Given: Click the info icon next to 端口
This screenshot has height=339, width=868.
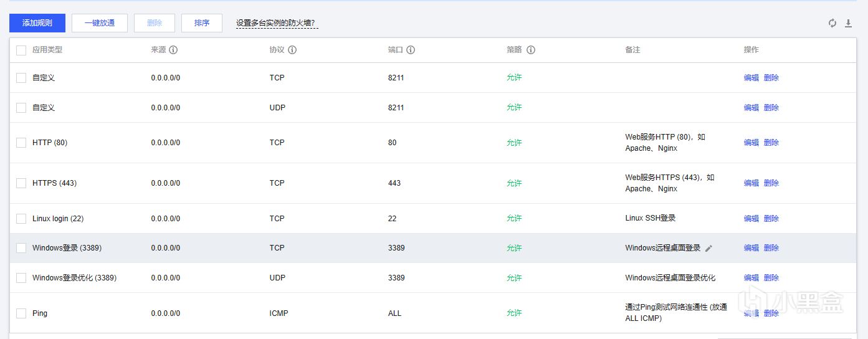Looking at the screenshot, I should [411, 50].
